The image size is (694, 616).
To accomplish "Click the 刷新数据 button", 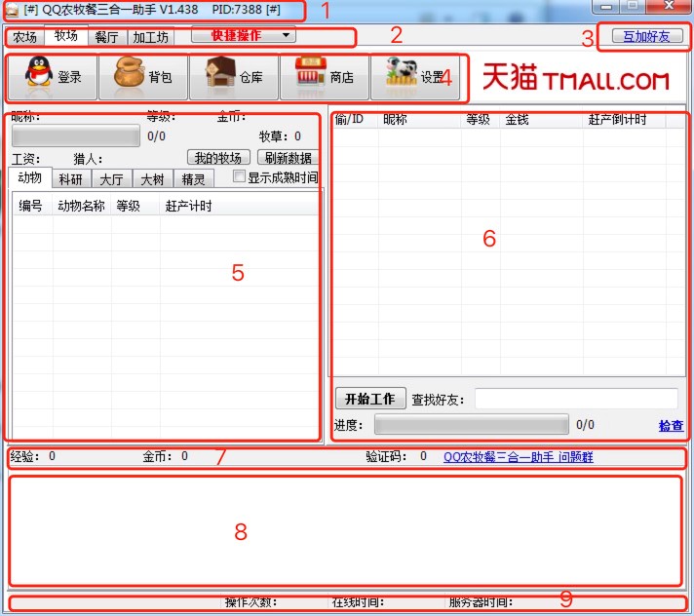I will coord(289,158).
